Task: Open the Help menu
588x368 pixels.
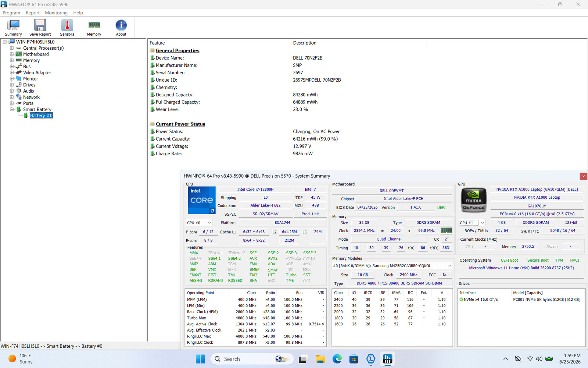Action: pyautogui.click(x=78, y=13)
